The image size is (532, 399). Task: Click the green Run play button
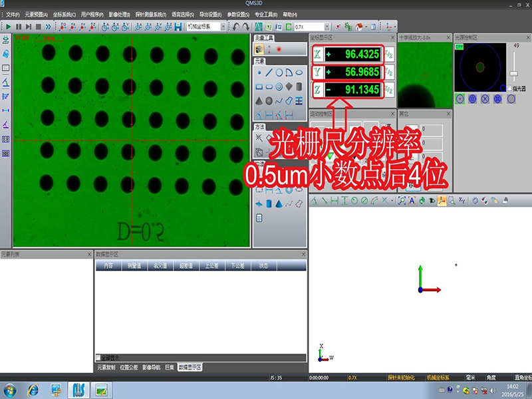point(9,27)
